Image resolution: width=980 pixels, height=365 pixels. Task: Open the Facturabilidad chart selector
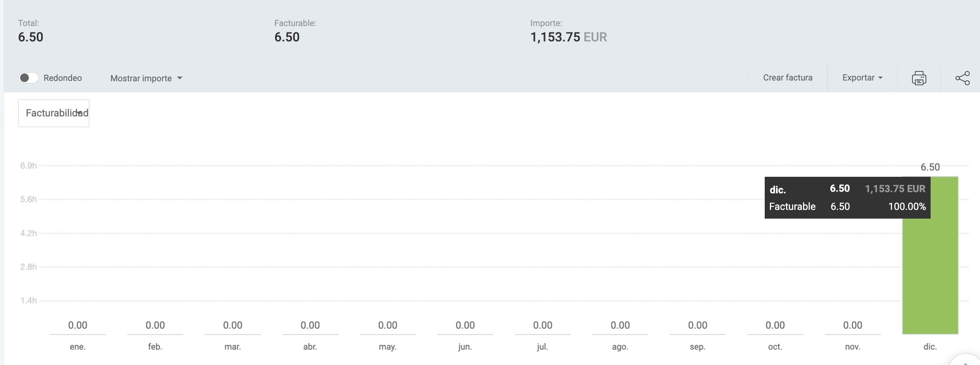click(54, 113)
